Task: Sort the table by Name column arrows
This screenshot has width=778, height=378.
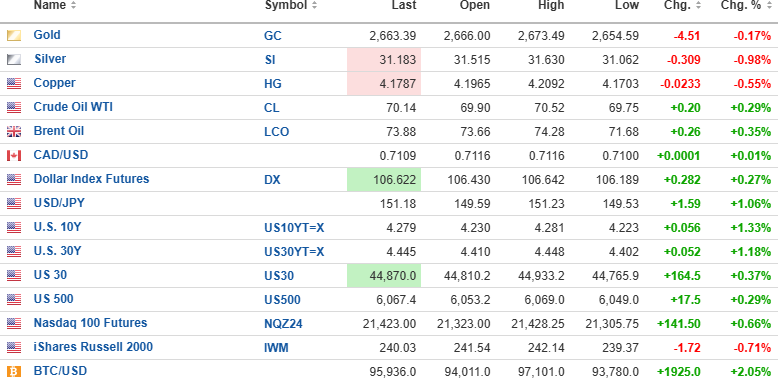Action: click(x=73, y=5)
